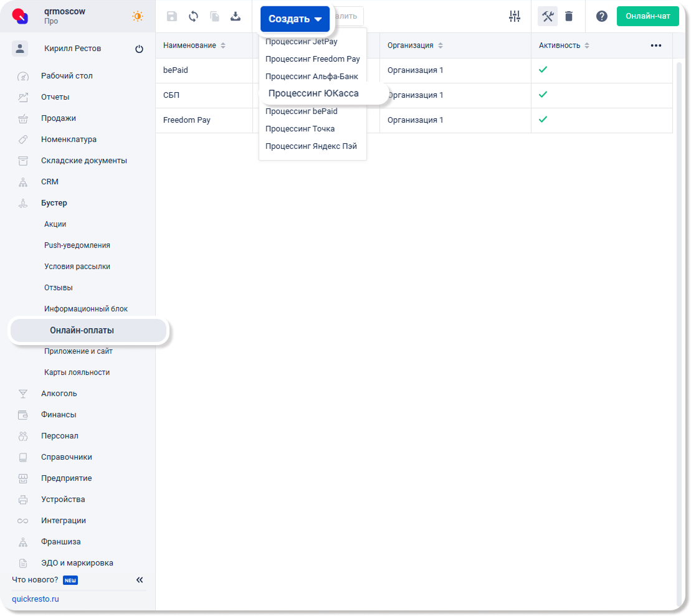Viewport: 691px width, 616px height.
Task: Expand the Финансы sidebar section
Action: [x=59, y=415]
